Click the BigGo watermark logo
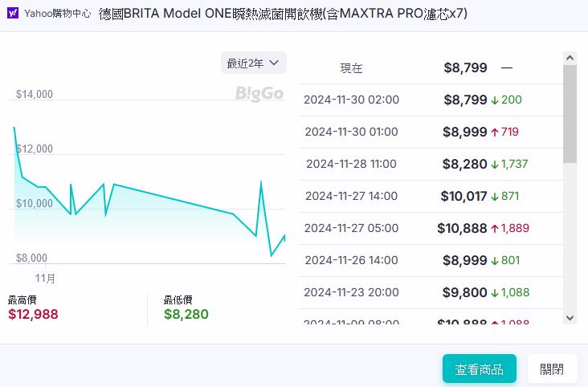588x387 pixels. (259, 94)
